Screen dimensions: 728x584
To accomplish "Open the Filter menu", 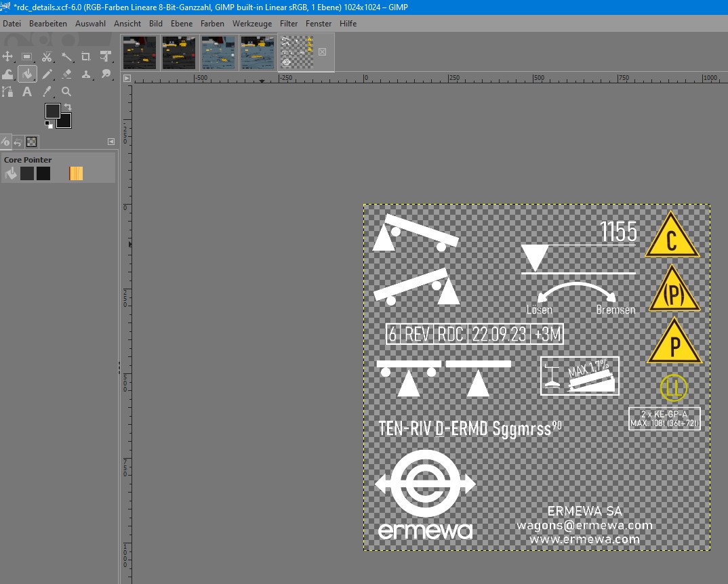I will point(289,24).
